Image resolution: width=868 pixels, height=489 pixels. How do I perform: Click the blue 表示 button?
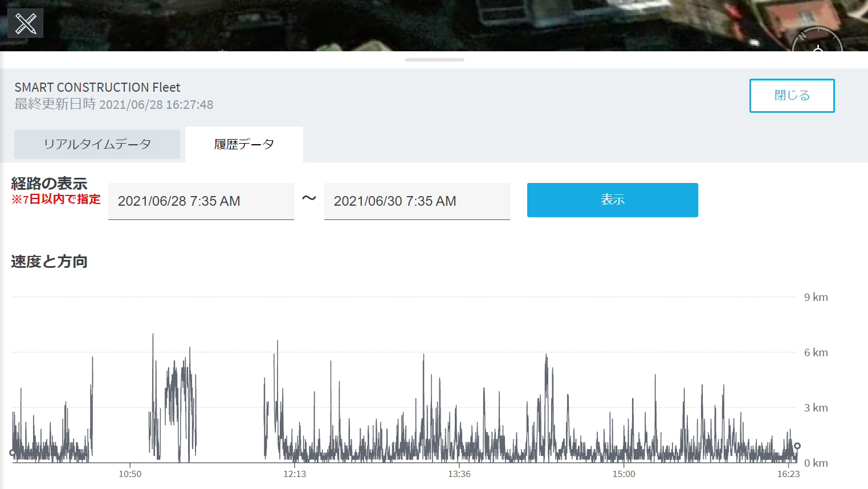[x=612, y=200]
